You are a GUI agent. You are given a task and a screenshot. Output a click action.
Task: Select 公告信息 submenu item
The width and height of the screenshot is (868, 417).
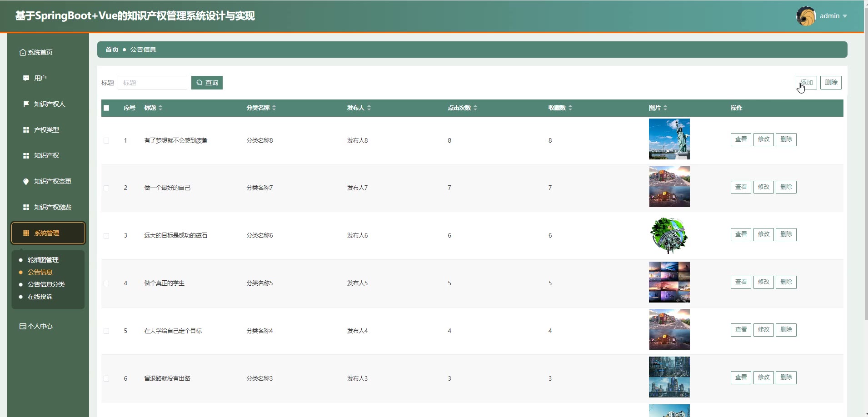pos(40,272)
